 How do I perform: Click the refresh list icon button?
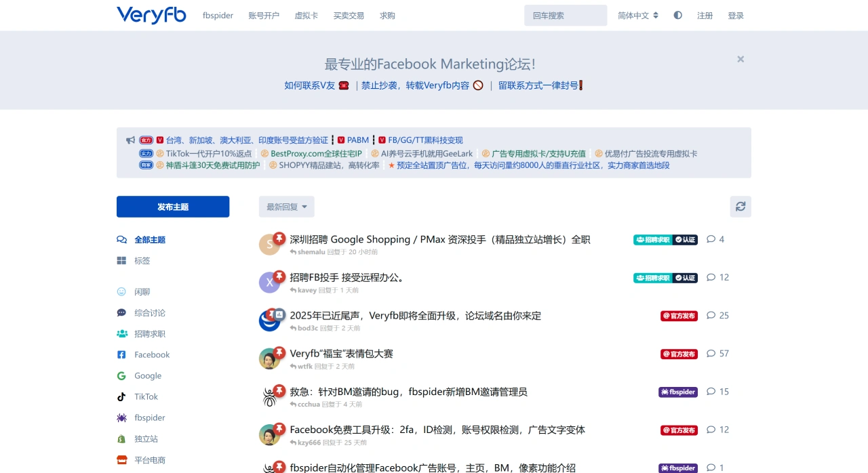pos(740,207)
